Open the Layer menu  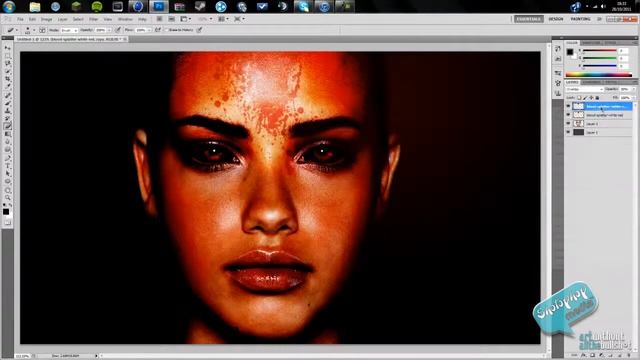62,19
